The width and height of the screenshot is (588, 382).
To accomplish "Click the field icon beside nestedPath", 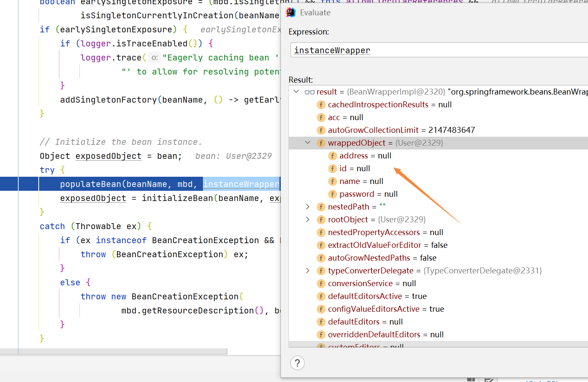I will 321,207.
